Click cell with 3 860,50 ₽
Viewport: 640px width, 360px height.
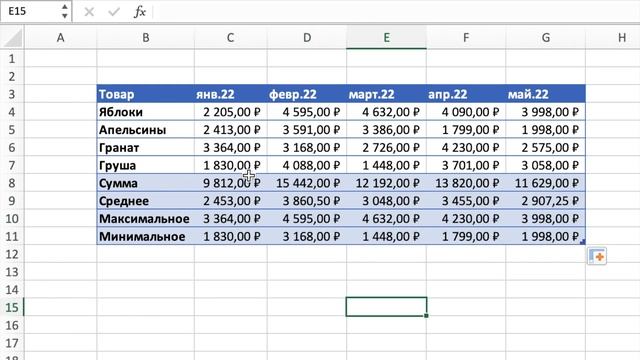[307, 201]
